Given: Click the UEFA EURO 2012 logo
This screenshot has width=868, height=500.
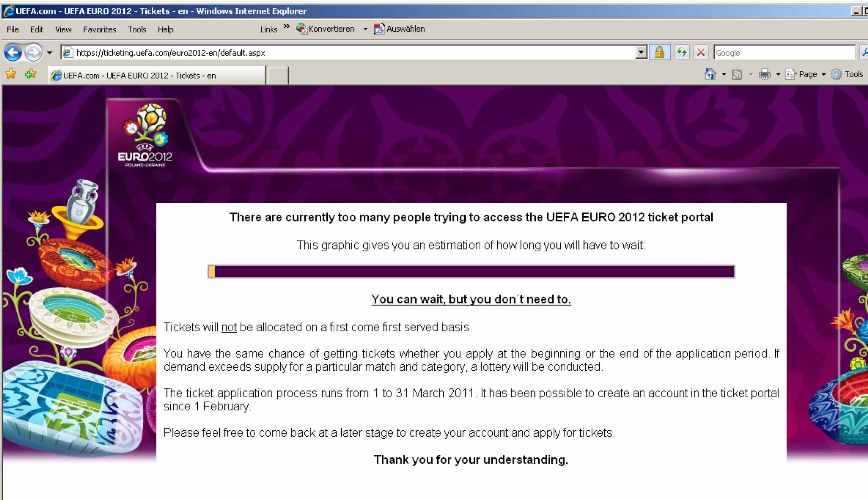Looking at the screenshot, I should tap(145, 135).
